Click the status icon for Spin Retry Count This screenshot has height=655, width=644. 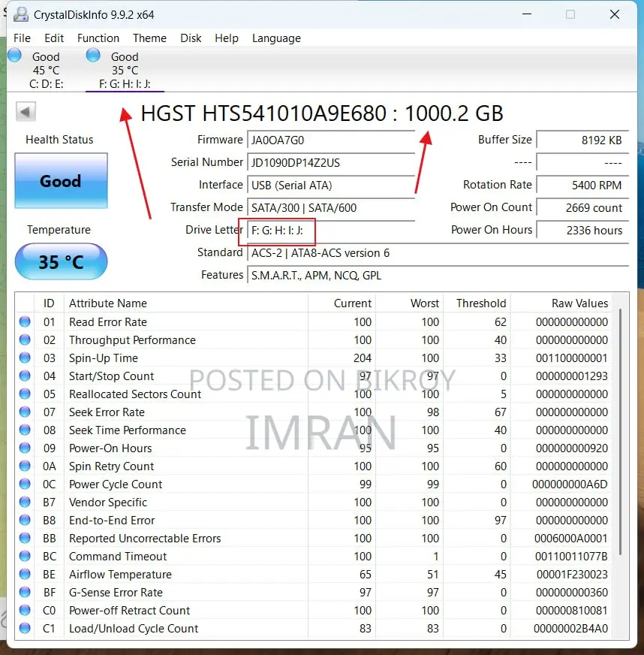pyautogui.click(x=25, y=466)
